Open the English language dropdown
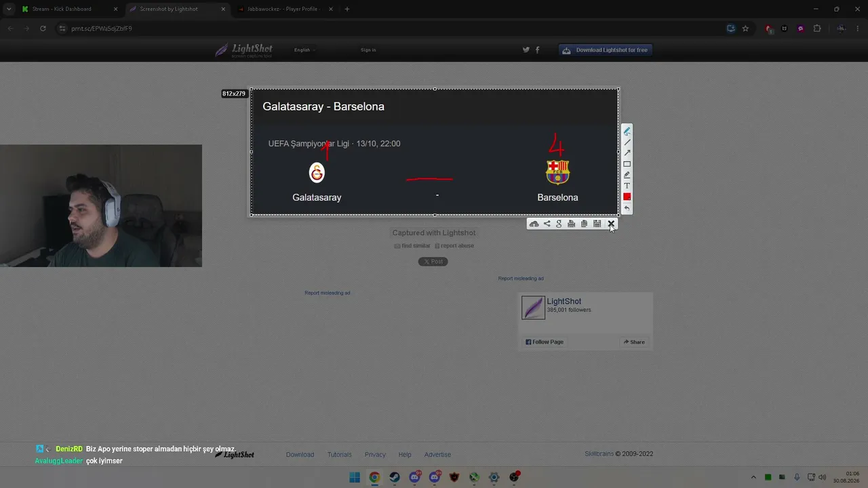Image resolution: width=868 pixels, height=488 pixels. click(304, 49)
